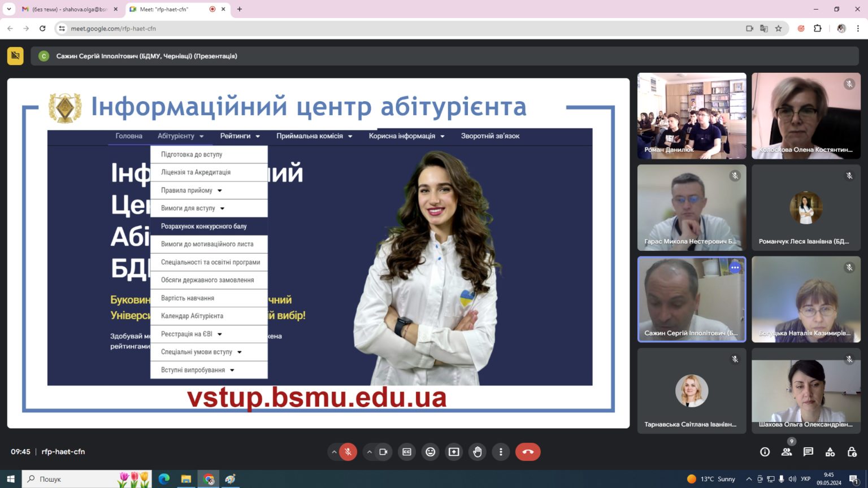The width and height of the screenshot is (868, 488).
Task: Toggle the camera on or off
Action: click(383, 452)
